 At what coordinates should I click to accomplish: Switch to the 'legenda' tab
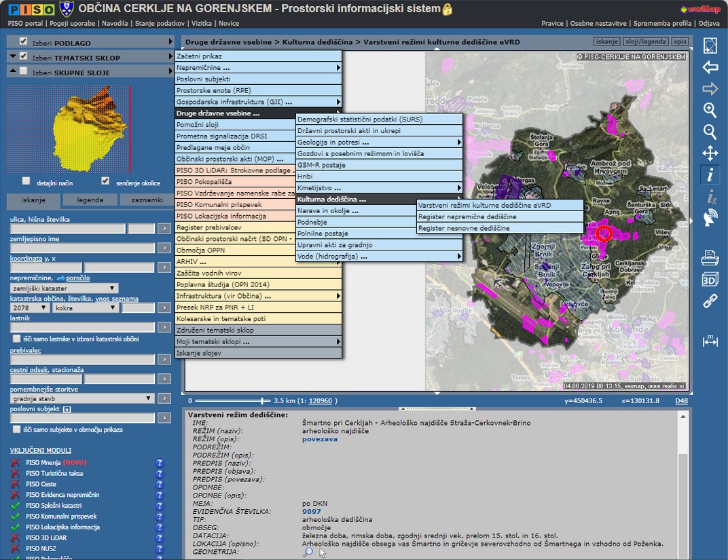pos(90,200)
